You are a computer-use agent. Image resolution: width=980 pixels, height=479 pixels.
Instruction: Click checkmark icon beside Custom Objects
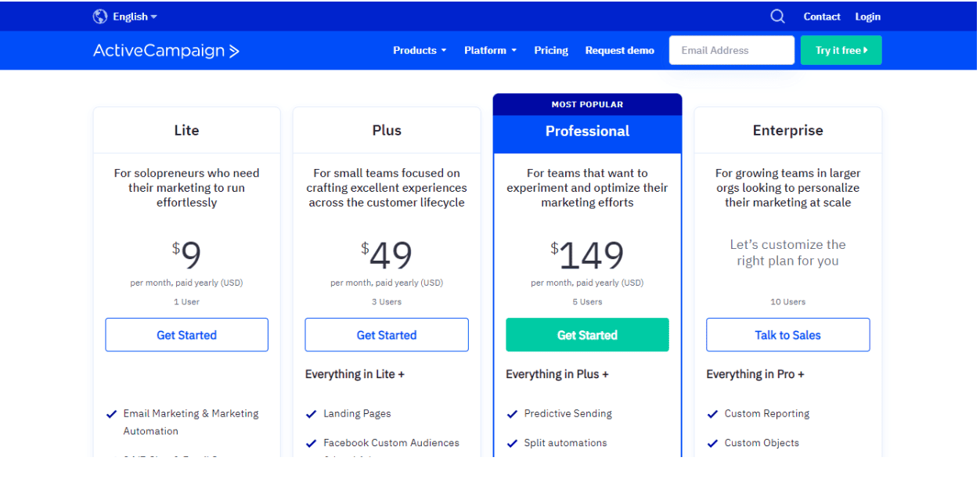pos(712,443)
